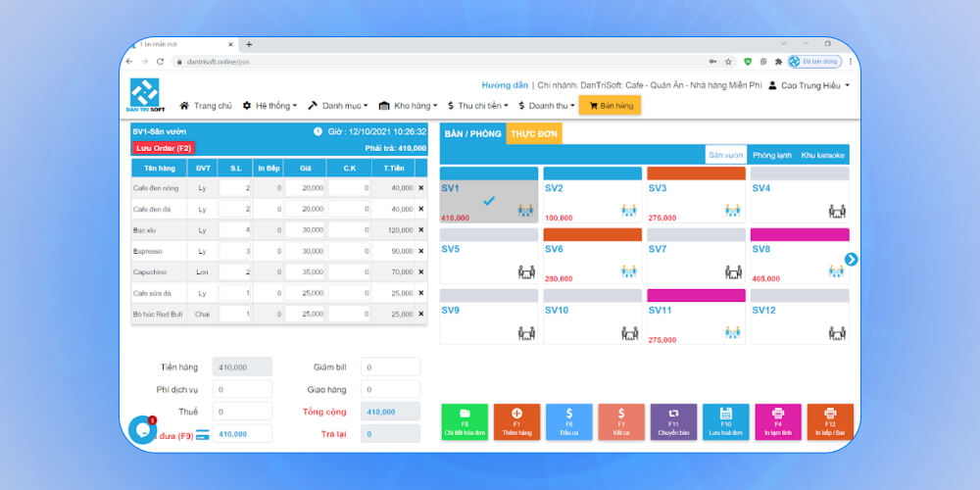
Task: Click the red Lưu Order (F2) button
Action: 164,148
